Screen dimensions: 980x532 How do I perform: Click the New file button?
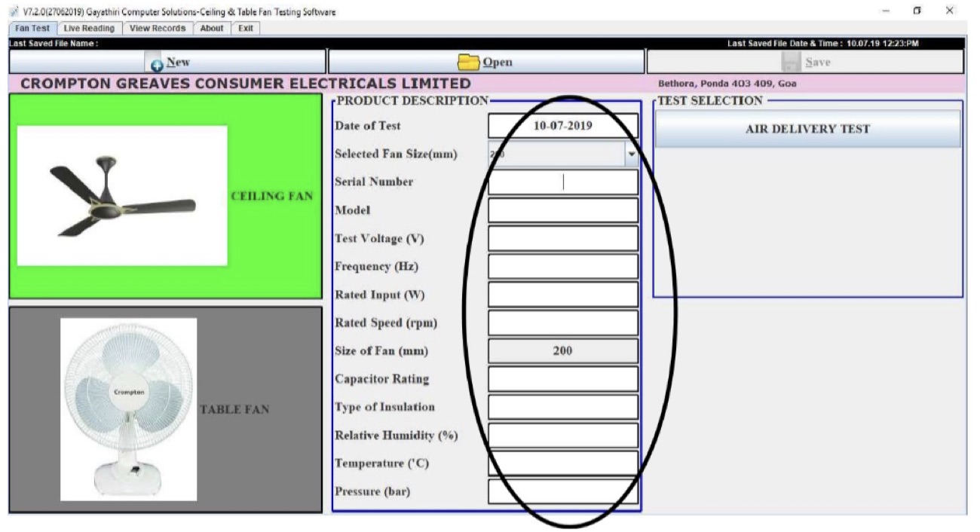coord(167,62)
